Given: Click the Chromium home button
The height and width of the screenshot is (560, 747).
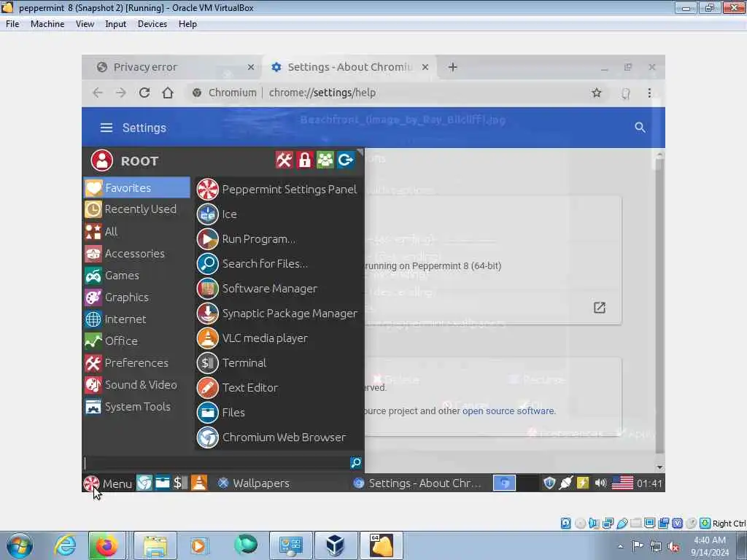Looking at the screenshot, I should 168,93.
